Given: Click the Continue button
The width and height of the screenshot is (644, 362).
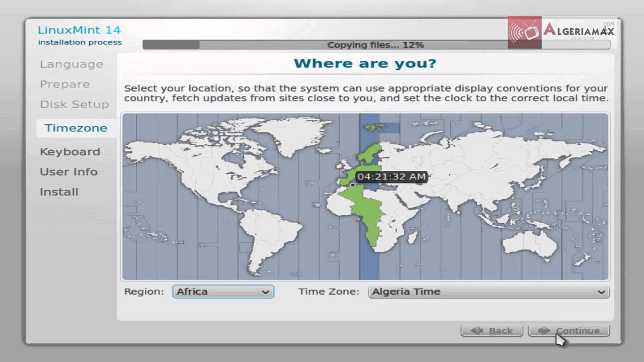Looking at the screenshot, I should click(x=569, y=330).
